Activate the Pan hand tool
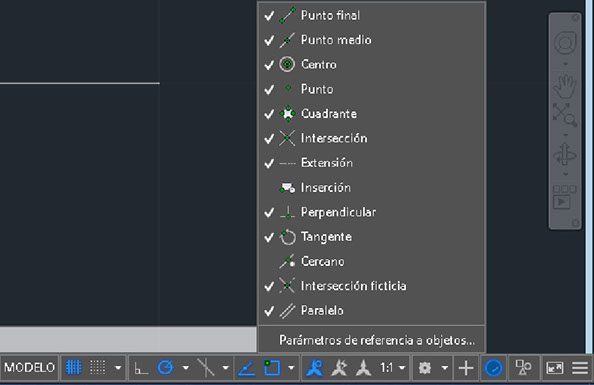Screen dimensions: 594x385 click(565, 86)
